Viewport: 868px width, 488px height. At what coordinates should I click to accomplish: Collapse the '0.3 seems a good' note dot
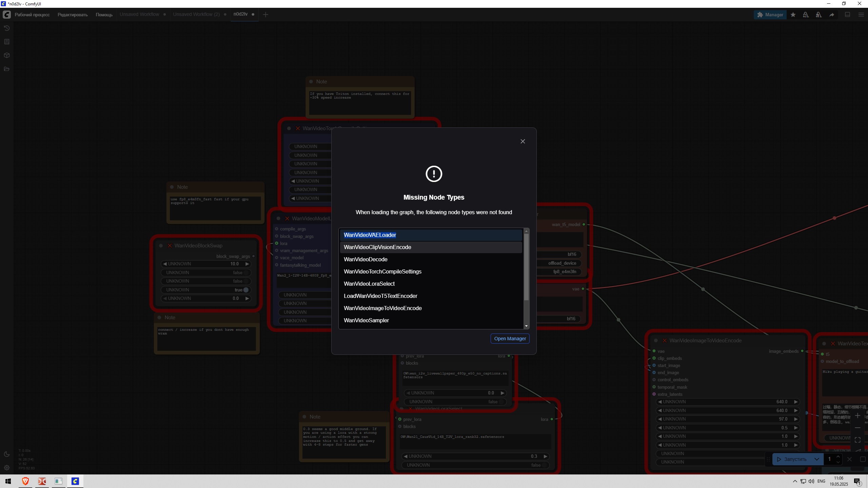click(304, 417)
